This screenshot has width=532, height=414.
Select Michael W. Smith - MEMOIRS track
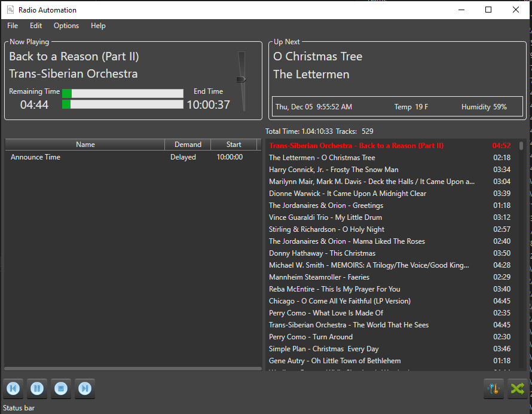coord(390,265)
